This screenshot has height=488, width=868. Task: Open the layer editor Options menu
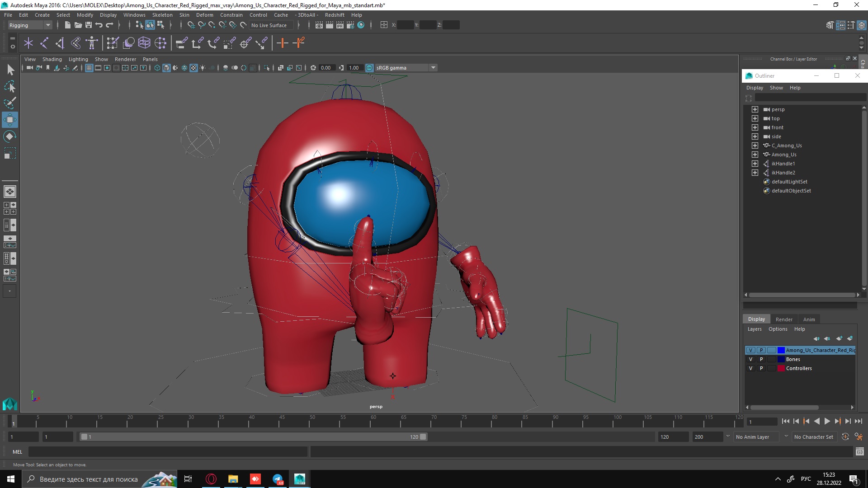point(778,329)
